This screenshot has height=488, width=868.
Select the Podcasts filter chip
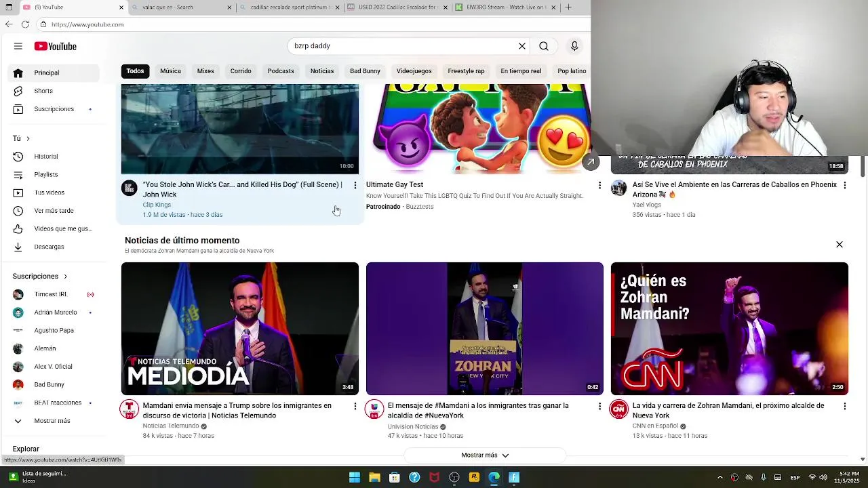click(281, 71)
